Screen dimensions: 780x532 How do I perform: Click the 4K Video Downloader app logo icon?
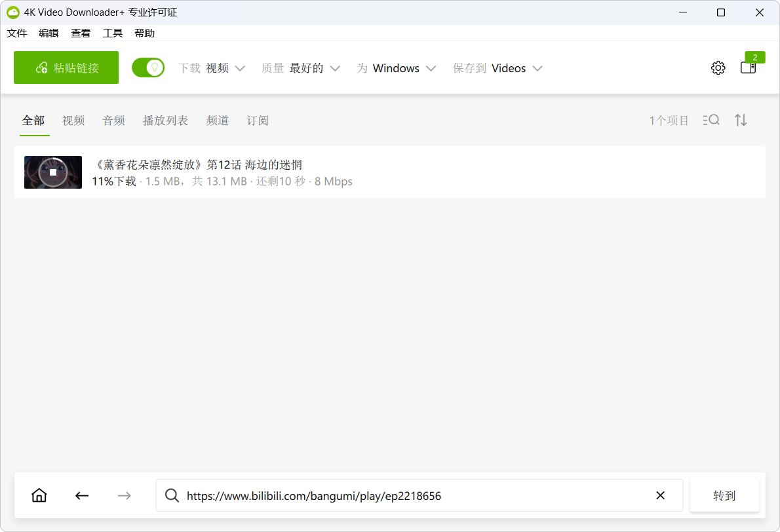point(13,12)
